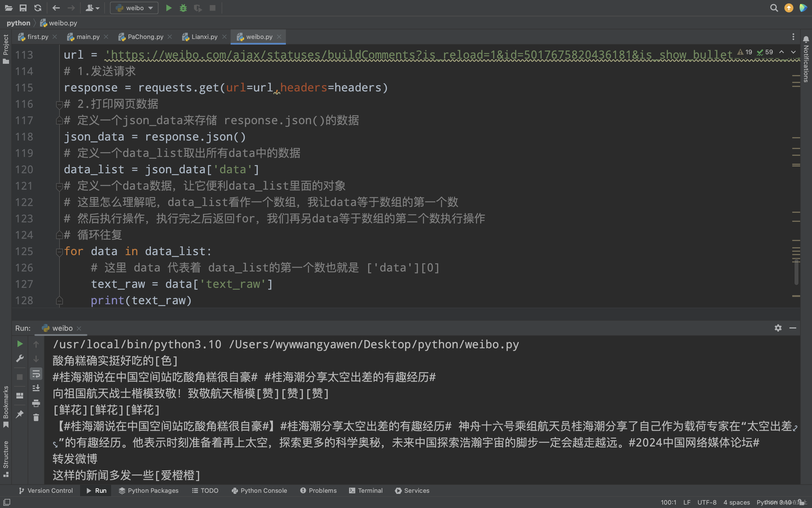The image size is (812, 508).
Task: Print the console output
Action: pyautogui.click(x=36, y=403)
